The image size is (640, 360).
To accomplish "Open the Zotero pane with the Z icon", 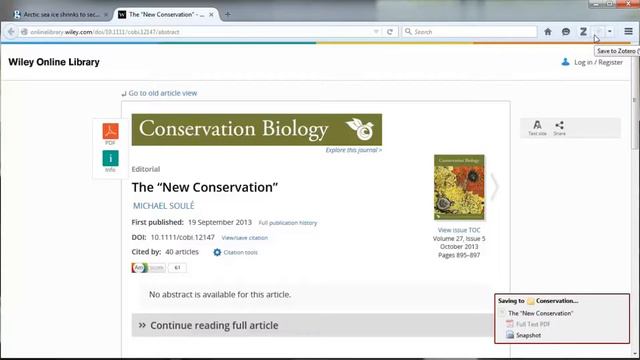I will 583,31.
